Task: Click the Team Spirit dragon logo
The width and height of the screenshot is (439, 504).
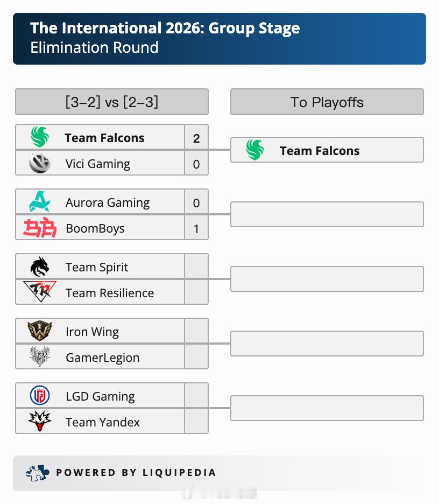Action: pos(39,267)
